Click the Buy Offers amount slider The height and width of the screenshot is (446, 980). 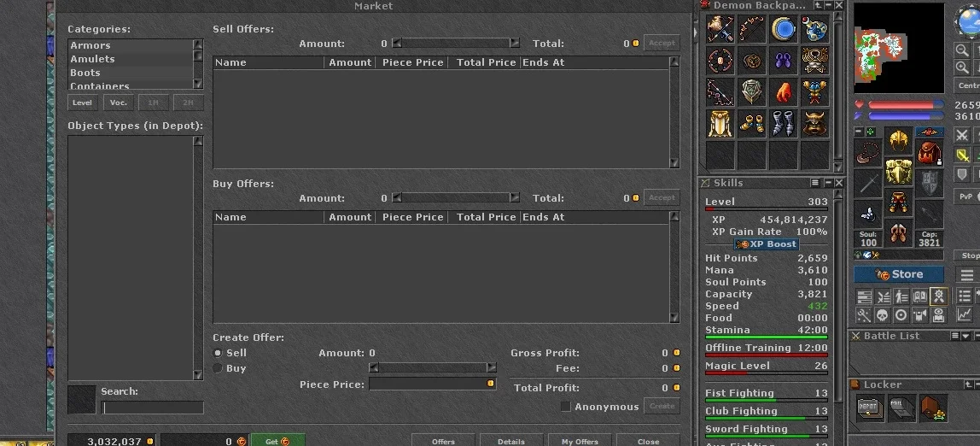[456, 197]
